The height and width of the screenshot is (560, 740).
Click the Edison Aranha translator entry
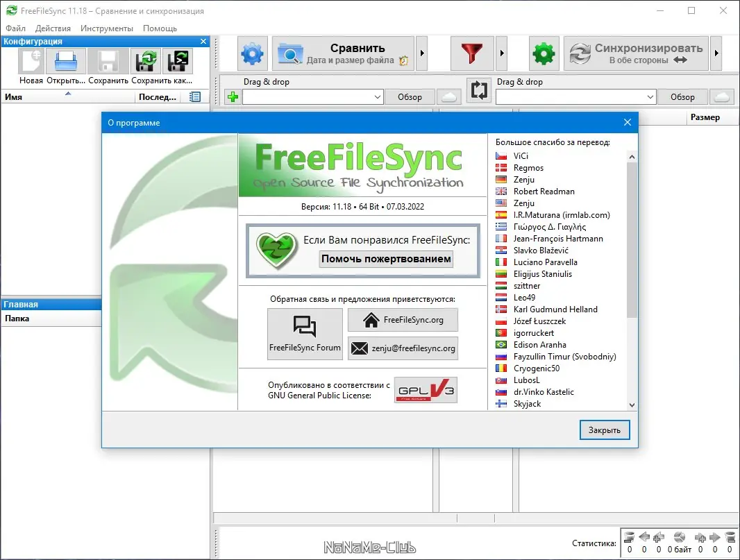(539, 345)
